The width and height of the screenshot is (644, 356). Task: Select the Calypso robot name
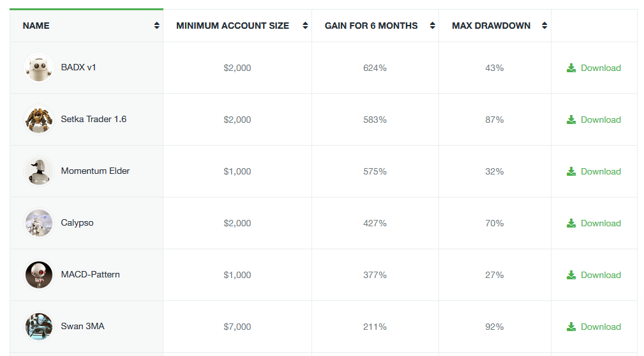(x=77, y=223)
